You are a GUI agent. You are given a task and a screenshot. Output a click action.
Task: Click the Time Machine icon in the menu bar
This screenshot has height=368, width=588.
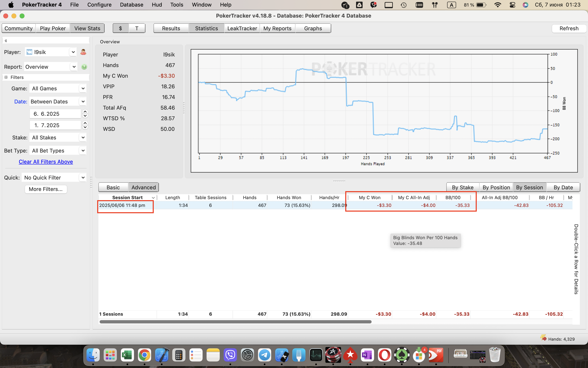(x=404, y=5)
